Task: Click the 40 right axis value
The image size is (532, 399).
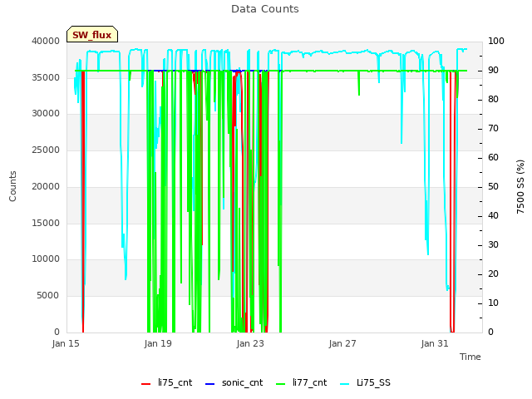Action: [x=493, y=216]
